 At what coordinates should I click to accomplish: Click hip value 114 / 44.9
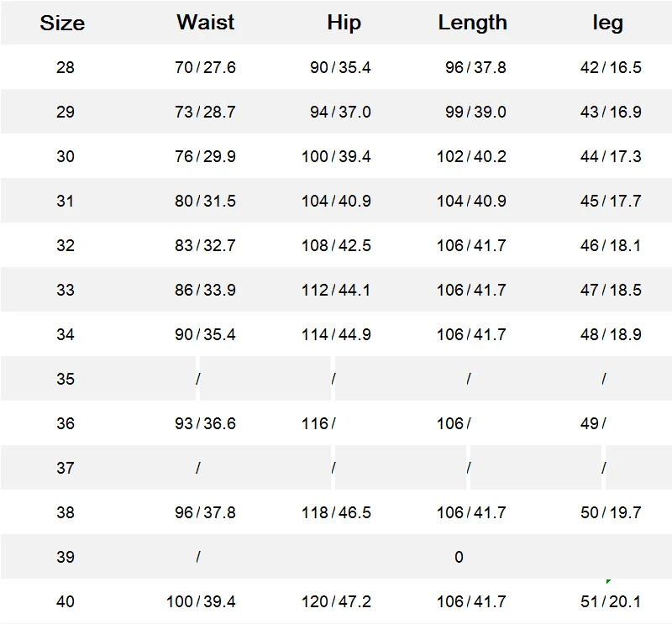coord(336,335)
